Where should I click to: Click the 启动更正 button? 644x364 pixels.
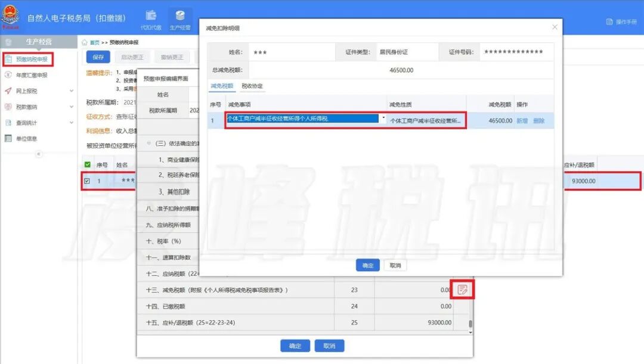(x=132, y=57)
